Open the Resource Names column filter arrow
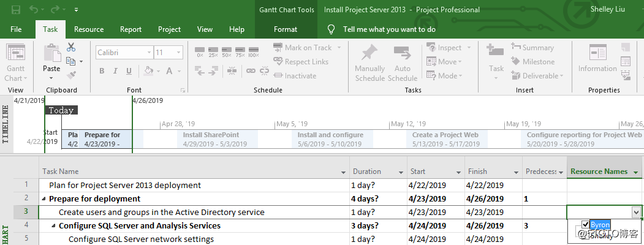 (637, 172)
